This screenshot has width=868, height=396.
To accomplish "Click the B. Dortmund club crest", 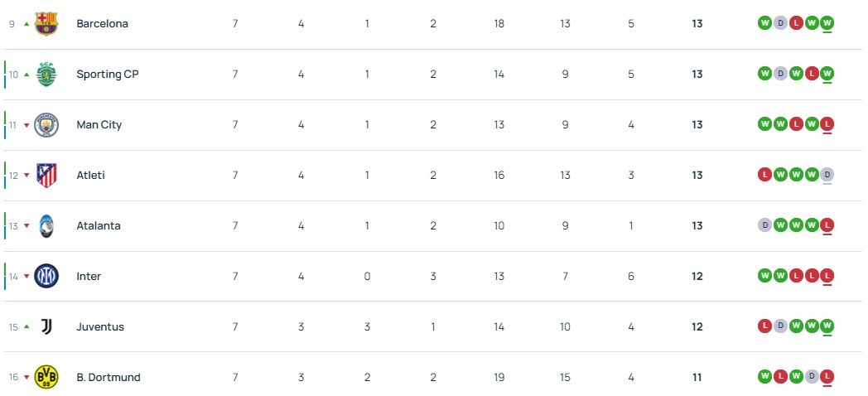I will point(46,378).
